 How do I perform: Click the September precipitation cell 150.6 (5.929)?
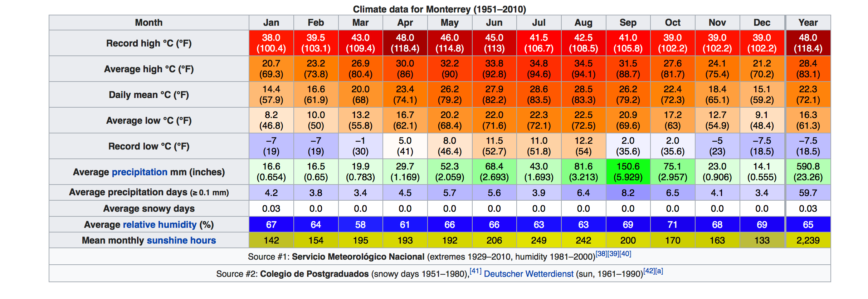628,172
